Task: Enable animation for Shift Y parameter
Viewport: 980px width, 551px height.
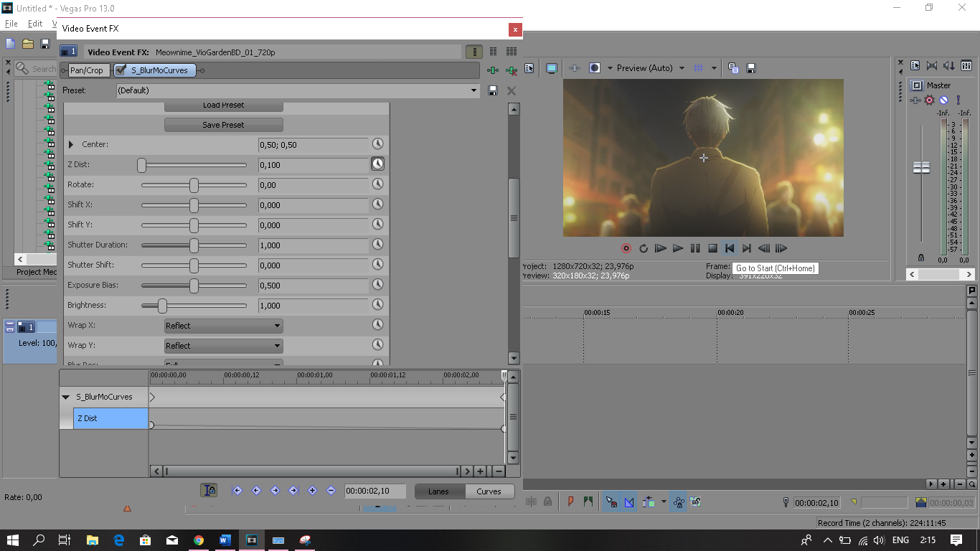Action: click(x=377, y=225)
